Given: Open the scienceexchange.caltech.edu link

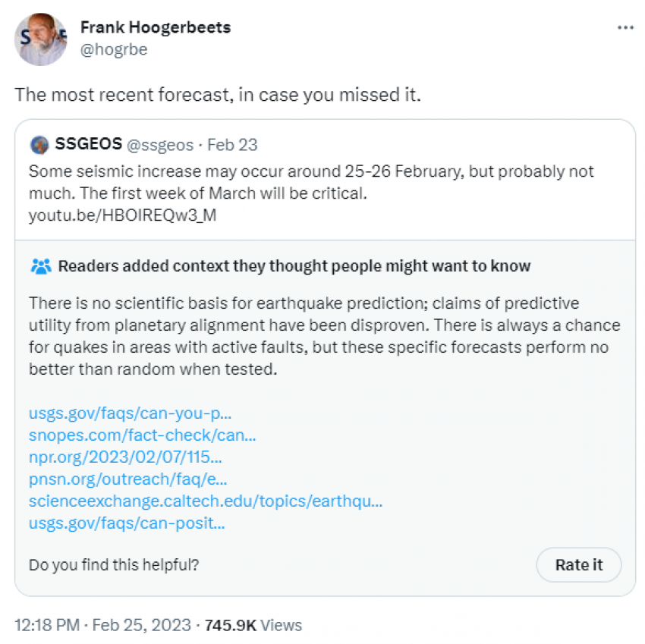Looking at the screenshot, I should pos(205,501).
